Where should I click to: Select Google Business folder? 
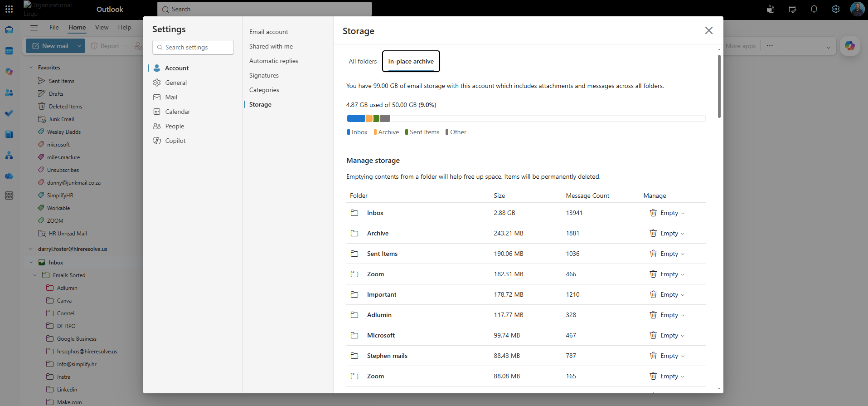tap(77, 339)
